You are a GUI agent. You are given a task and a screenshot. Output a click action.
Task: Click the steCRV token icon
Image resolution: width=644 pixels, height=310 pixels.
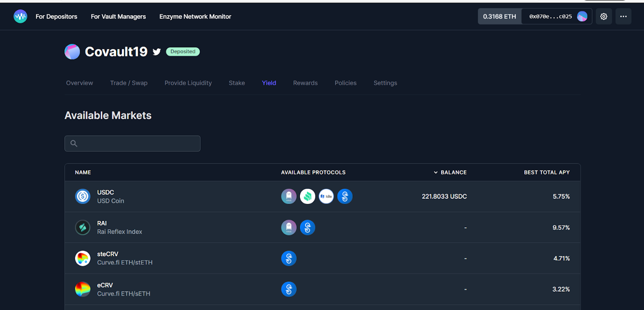click(x=83, y=258)
